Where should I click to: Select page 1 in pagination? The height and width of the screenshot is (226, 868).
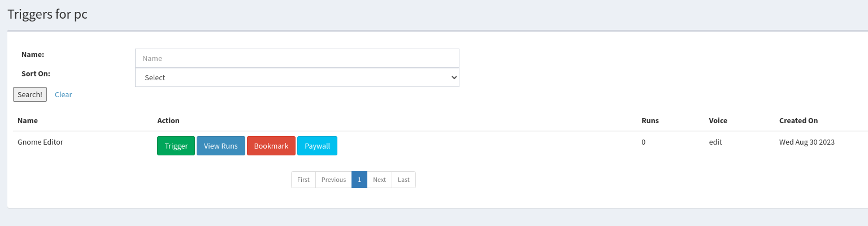tap(359, 180)
